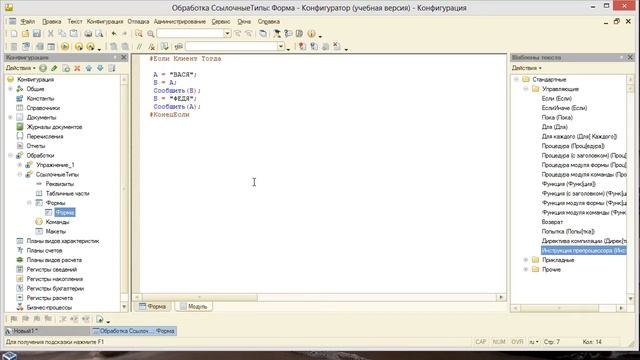Image resolution: width=640 pixels, height=360 pixels.
Task: Click the Print preview icon
Action: (99, 34)
